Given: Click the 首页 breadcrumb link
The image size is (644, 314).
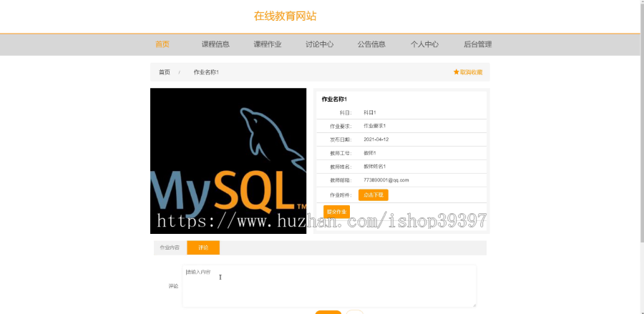Looking at the screenshot, I should (x=165, y=72).
